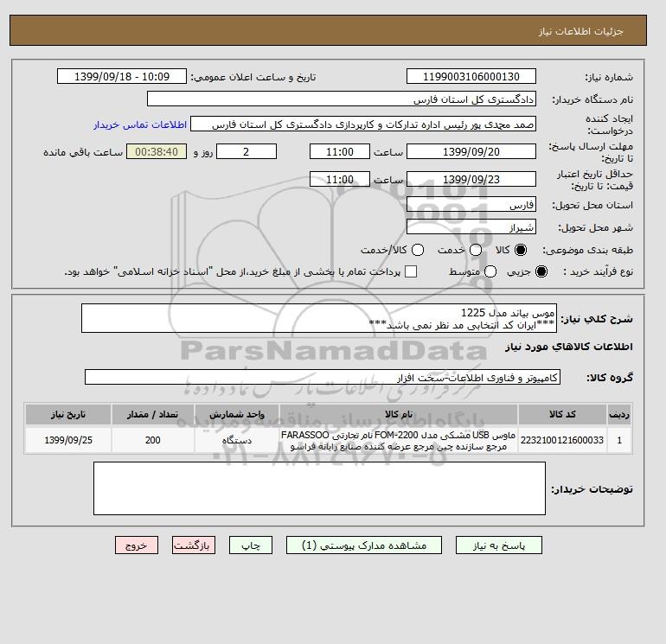Click the delivery province field فارس
Viewport: 666px width, 644px height.
pyautogui.click(x=471, y=205)
